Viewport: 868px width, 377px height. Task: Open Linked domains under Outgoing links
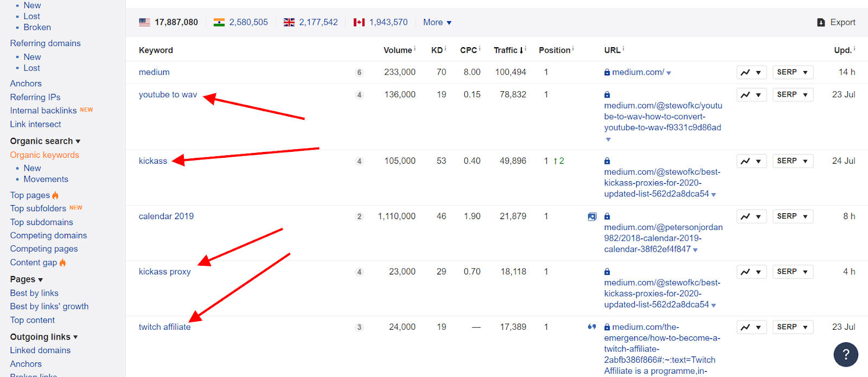(x=40, y=350)
